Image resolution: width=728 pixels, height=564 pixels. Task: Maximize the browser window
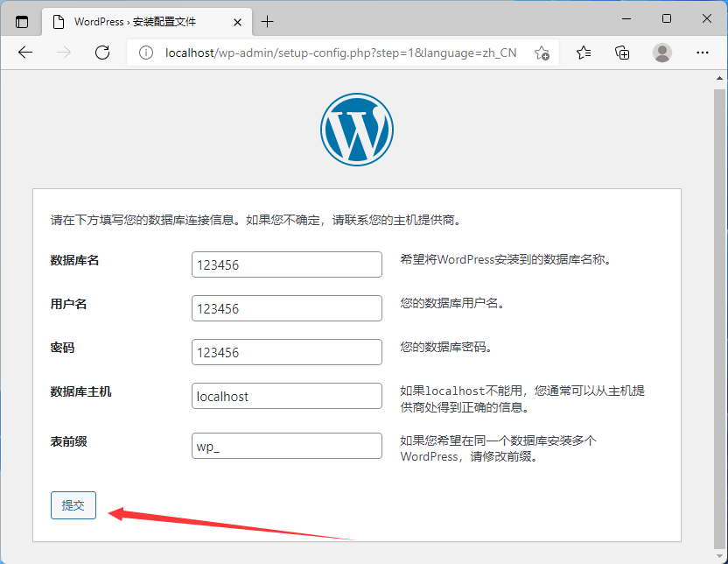pyautogui.click(x=667, y=18)
